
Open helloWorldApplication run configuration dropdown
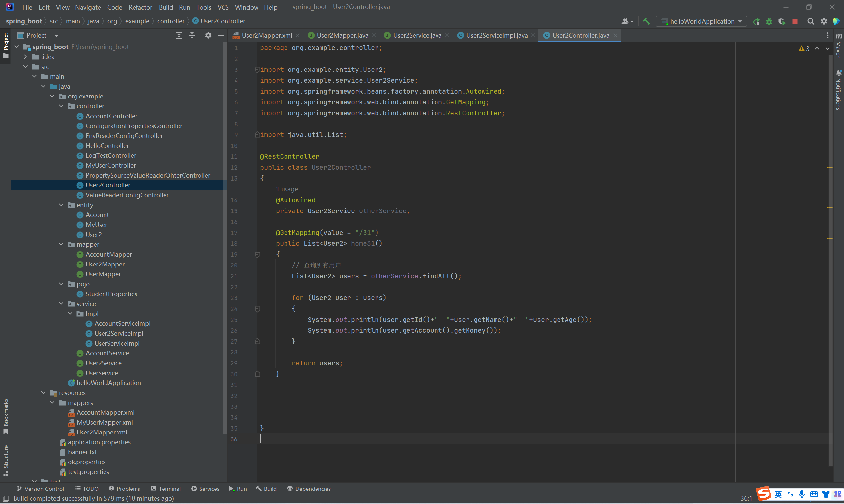click(x=702, y=21)
